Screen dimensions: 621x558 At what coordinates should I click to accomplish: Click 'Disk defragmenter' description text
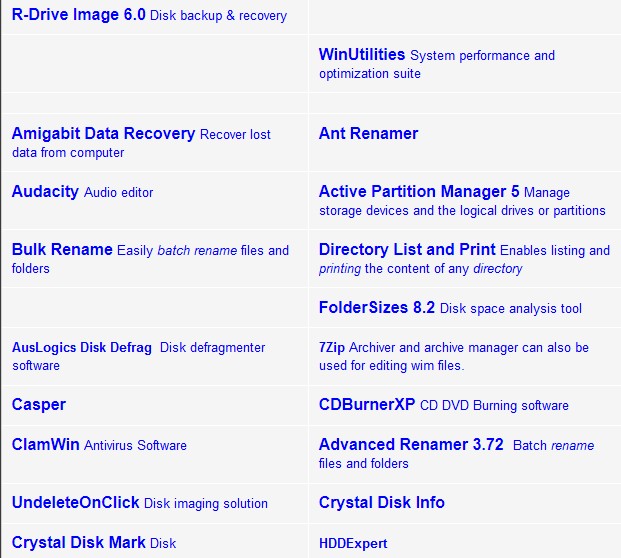coord(212,347)
